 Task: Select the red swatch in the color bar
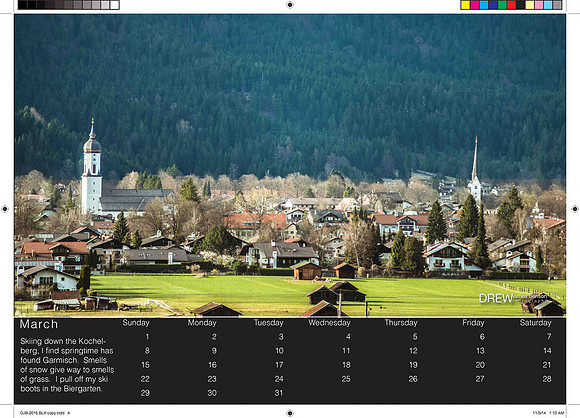512,5
